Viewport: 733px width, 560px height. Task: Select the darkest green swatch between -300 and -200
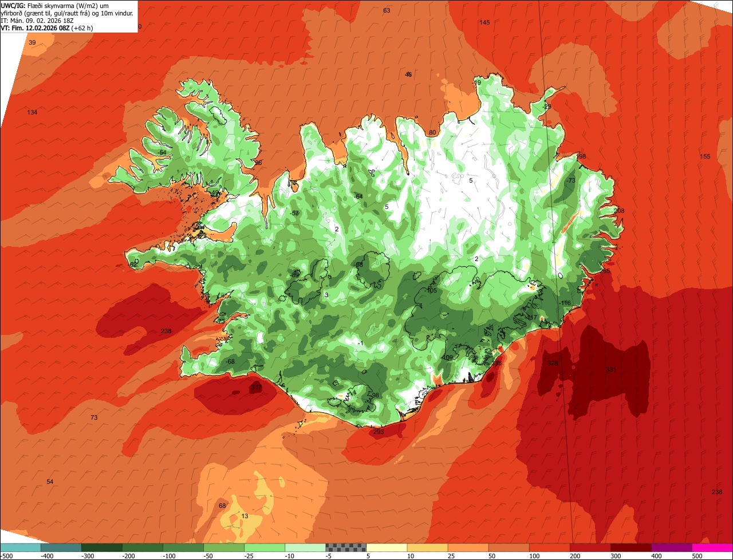tap(101, 547)
